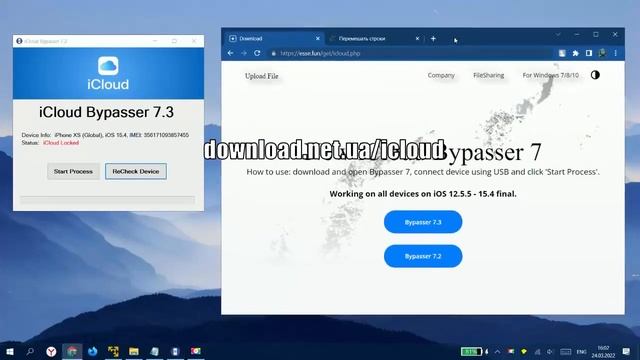Open the browser extensions puzzle icon

point(576,53)
